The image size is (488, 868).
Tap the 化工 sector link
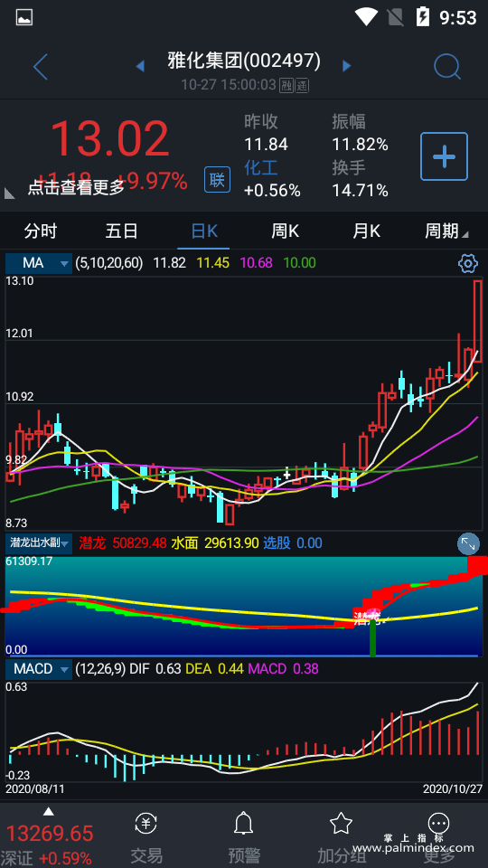pos(261,168)
